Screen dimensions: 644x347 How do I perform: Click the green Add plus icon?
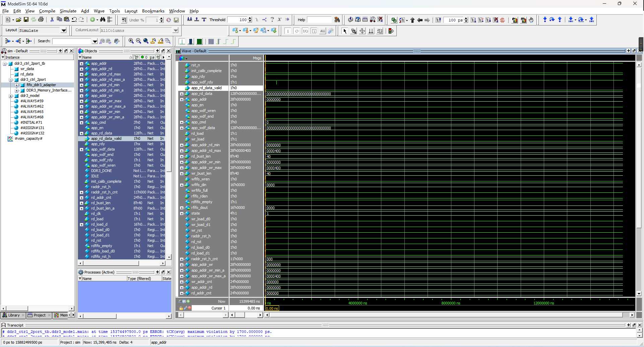pyautogui.click(x=92, y=20)
